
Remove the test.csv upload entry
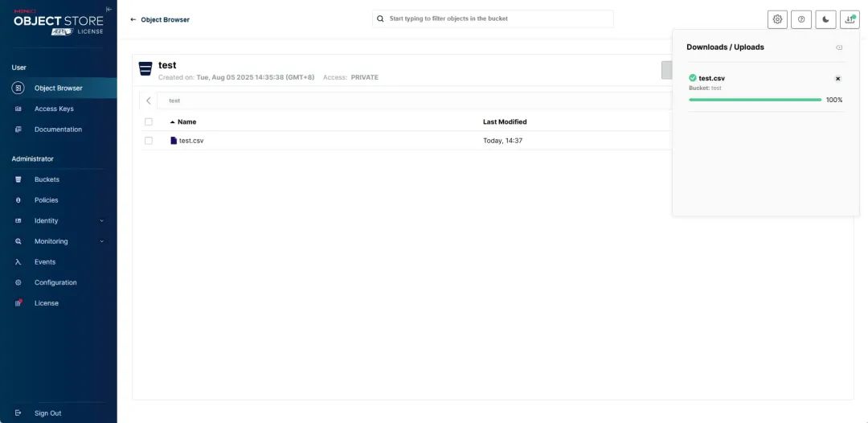pos(837,79)
